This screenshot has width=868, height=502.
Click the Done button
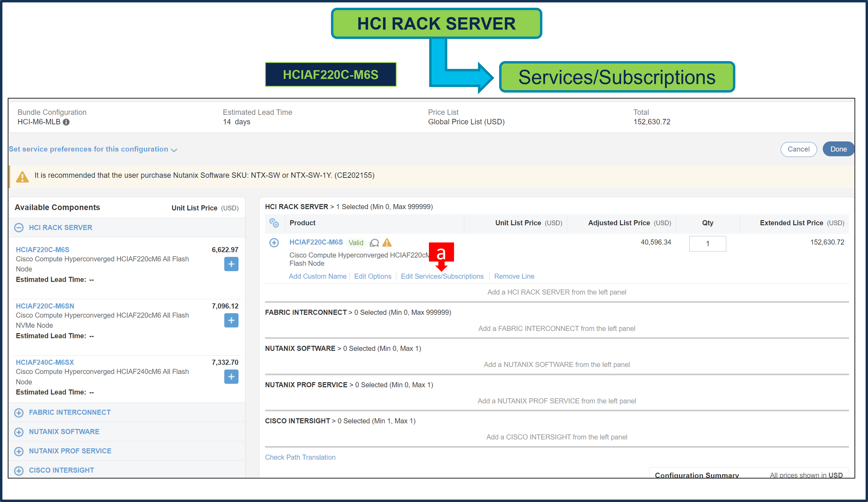pyautogui.click(x=838, y=149)
